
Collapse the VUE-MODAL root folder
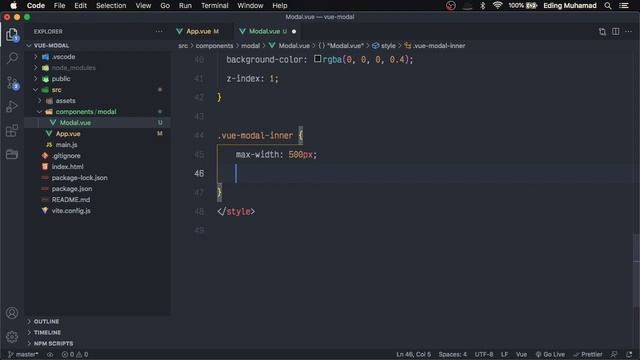[29, 46]
